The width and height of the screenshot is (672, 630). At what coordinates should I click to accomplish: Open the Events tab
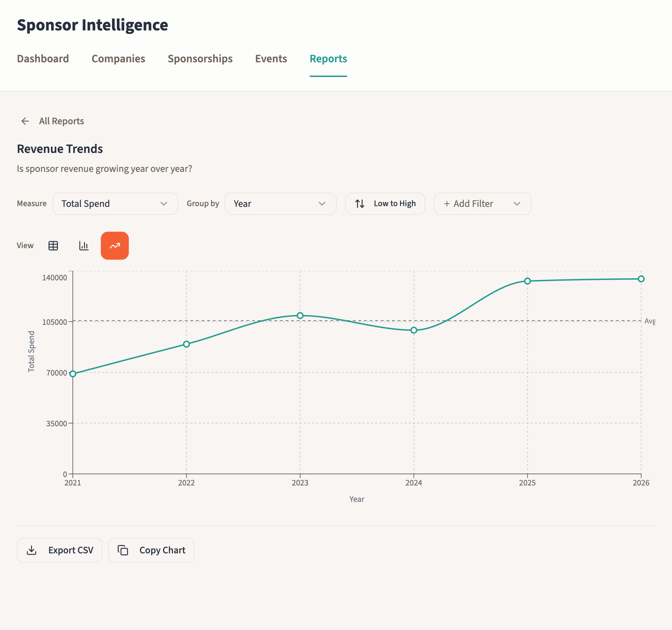coord(271,58)
